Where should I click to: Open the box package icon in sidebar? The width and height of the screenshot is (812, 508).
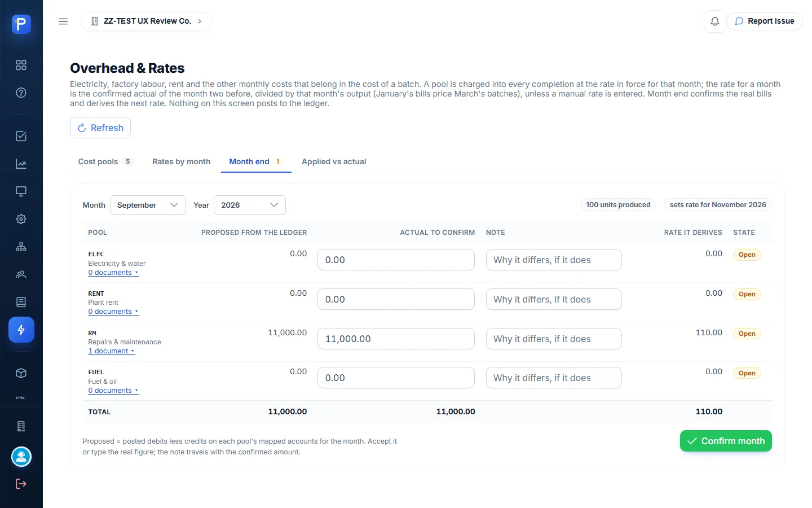coord(21,373)
